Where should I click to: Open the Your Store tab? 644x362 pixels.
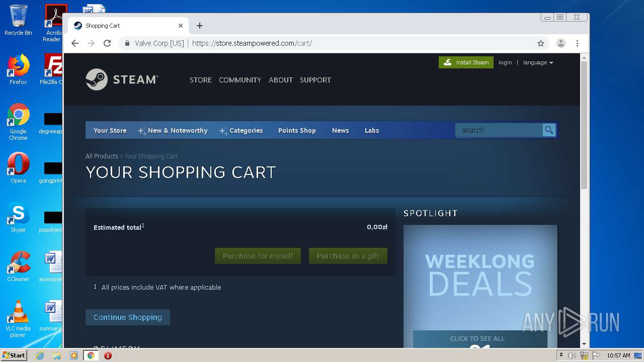tap(110, 130)
